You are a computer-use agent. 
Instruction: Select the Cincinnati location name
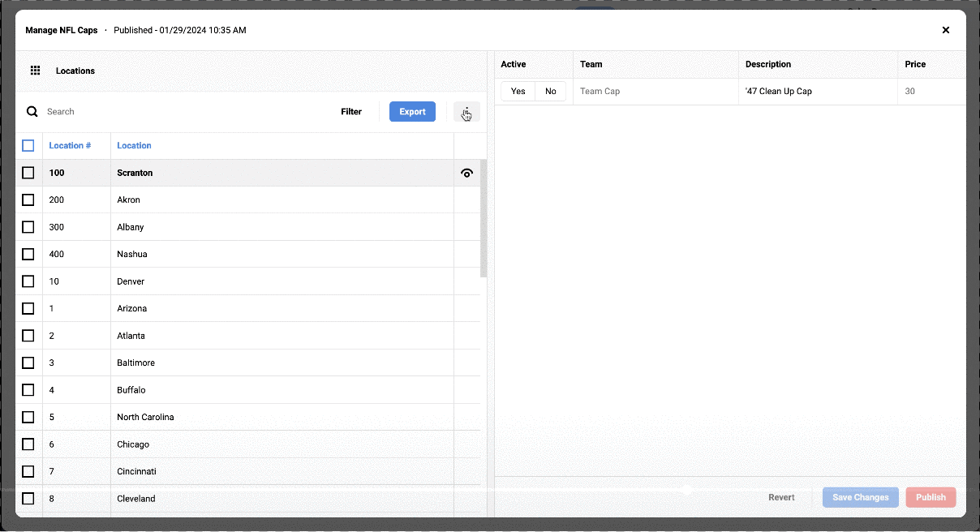(137, 471)
